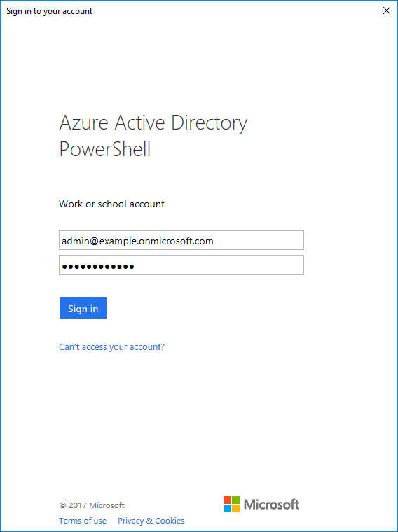This screenshot has height=532, width=398.
Task: Click the word Directory in the heading
Action: click(x=210, y=123)
